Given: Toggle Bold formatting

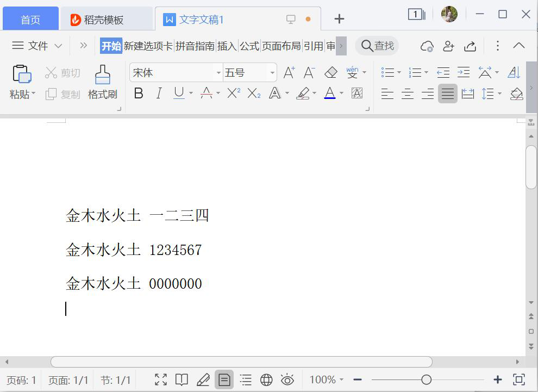Looking at the screenshot, I should pos(139,94).
